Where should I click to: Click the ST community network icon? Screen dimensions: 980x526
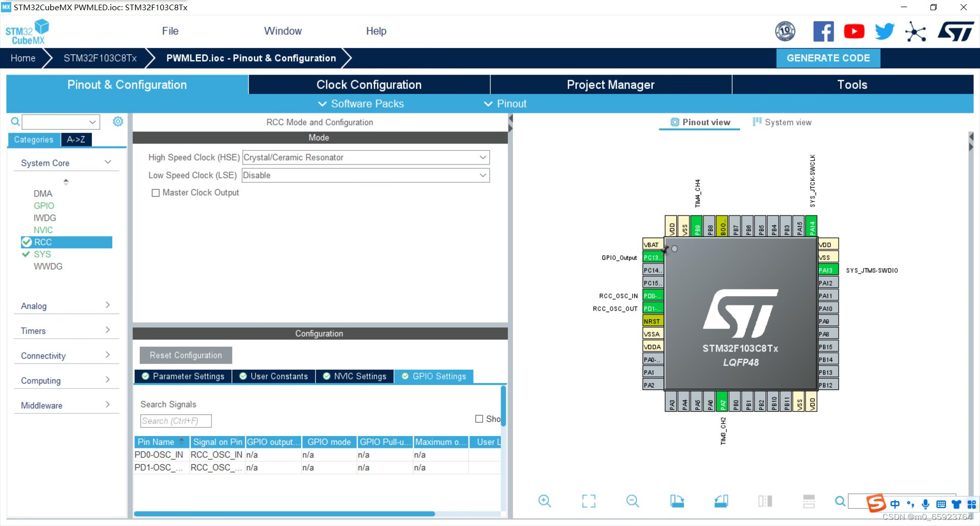pos(916,32)
